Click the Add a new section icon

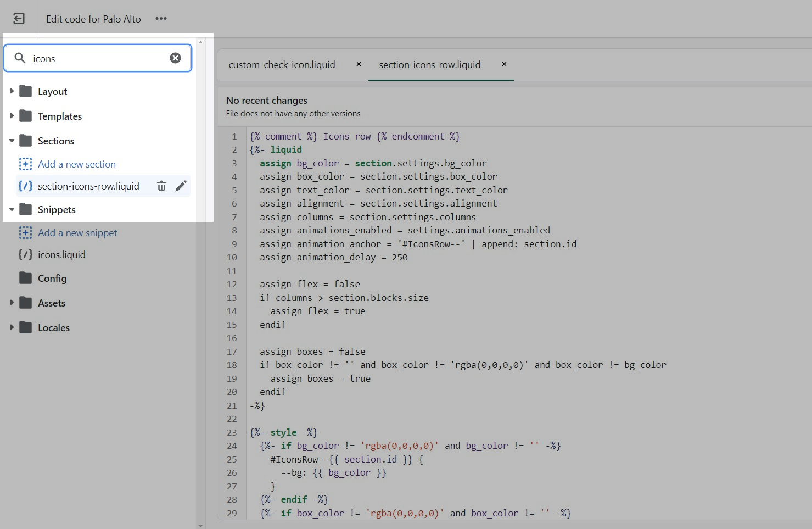tap(25, 164)
